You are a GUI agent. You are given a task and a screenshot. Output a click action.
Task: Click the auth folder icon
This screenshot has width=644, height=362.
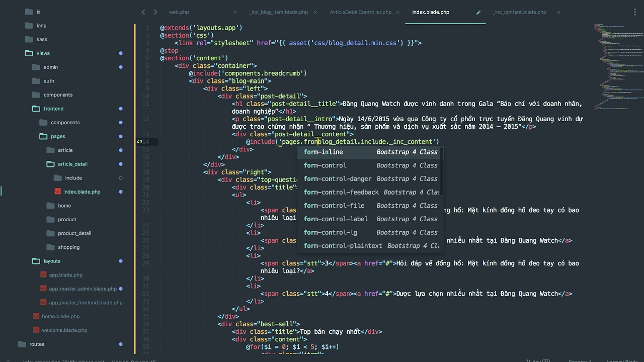point(36,81)
